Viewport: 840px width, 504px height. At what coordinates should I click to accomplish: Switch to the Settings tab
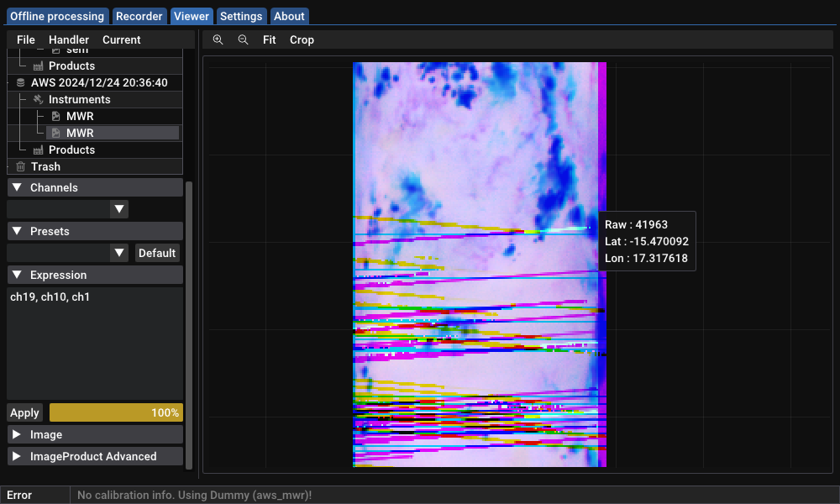241,16
